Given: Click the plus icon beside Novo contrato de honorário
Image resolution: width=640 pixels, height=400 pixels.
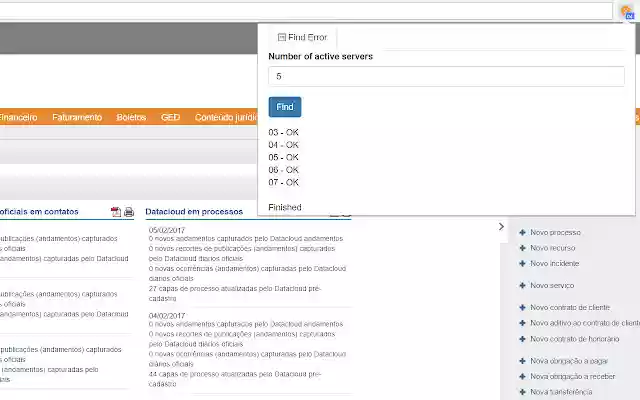Looking at the screenshot, I should 522,339.
